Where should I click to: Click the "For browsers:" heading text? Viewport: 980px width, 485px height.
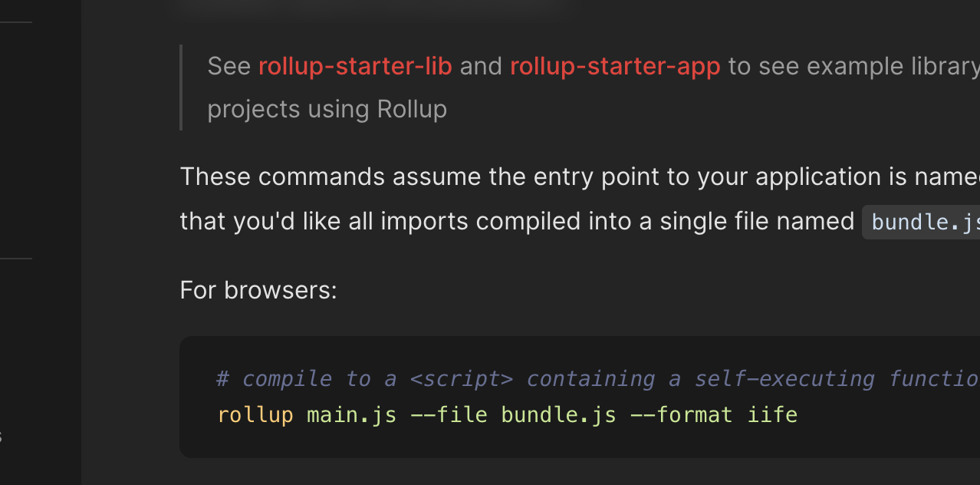pos(258,290)
